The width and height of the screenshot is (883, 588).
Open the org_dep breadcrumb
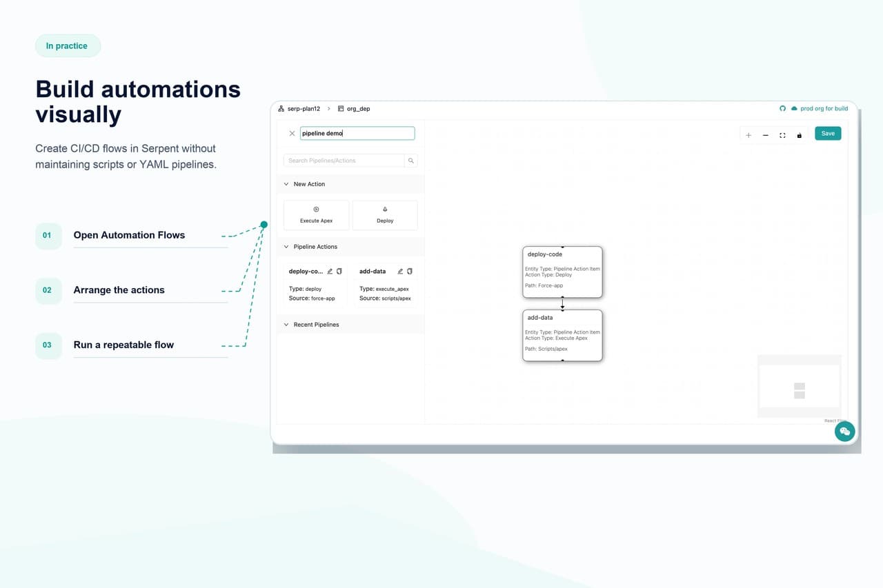[354, 109]
